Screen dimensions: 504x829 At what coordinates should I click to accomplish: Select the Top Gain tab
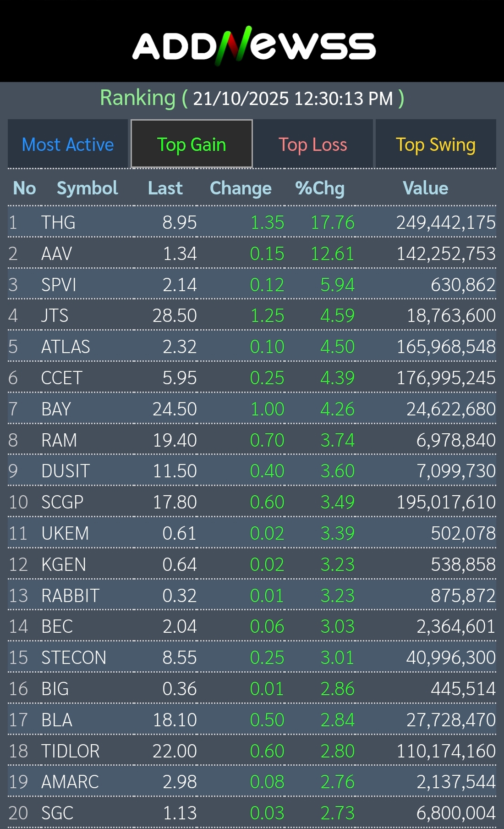tap(192, 144)
